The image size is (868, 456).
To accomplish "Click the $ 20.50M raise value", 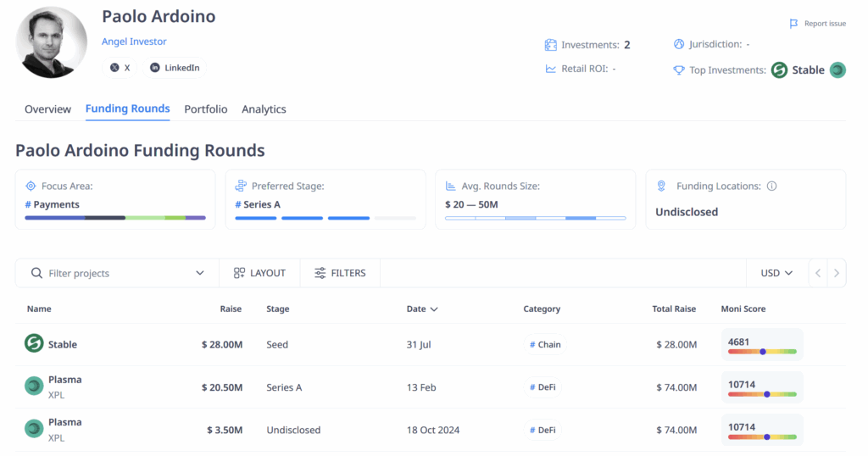I will pos(222,387).
